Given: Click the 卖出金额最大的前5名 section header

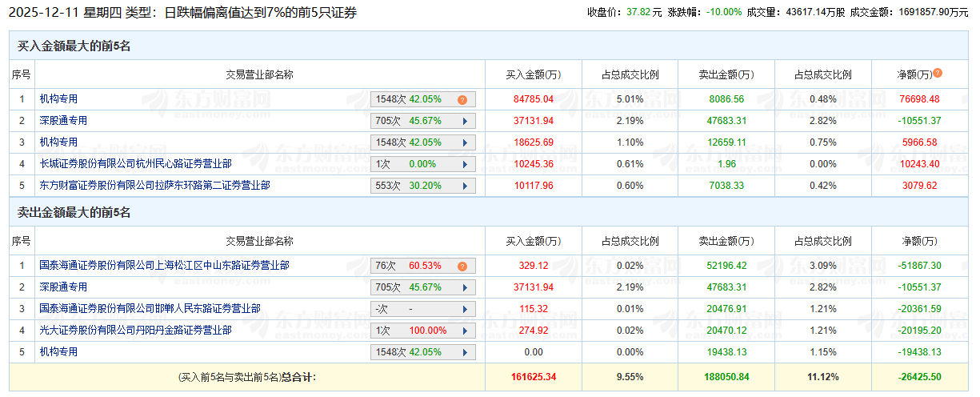Looking at the screenshot, I should tap(74, 214).
